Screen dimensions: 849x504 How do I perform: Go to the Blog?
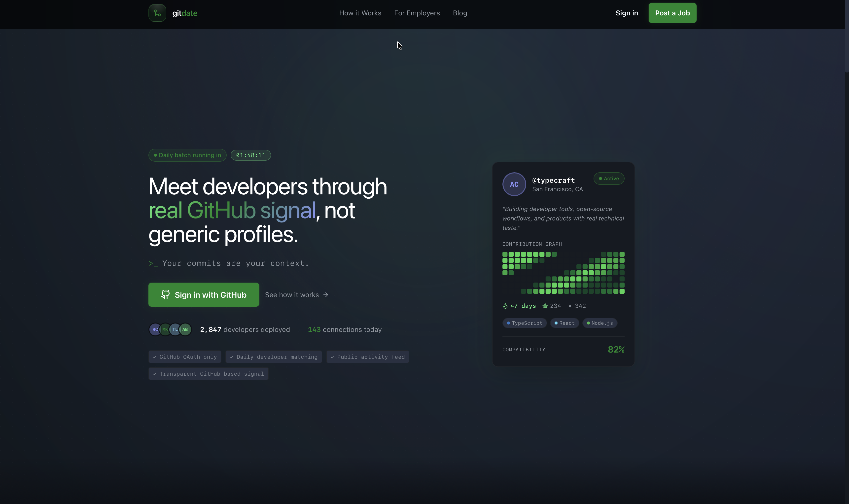(460, 13)
